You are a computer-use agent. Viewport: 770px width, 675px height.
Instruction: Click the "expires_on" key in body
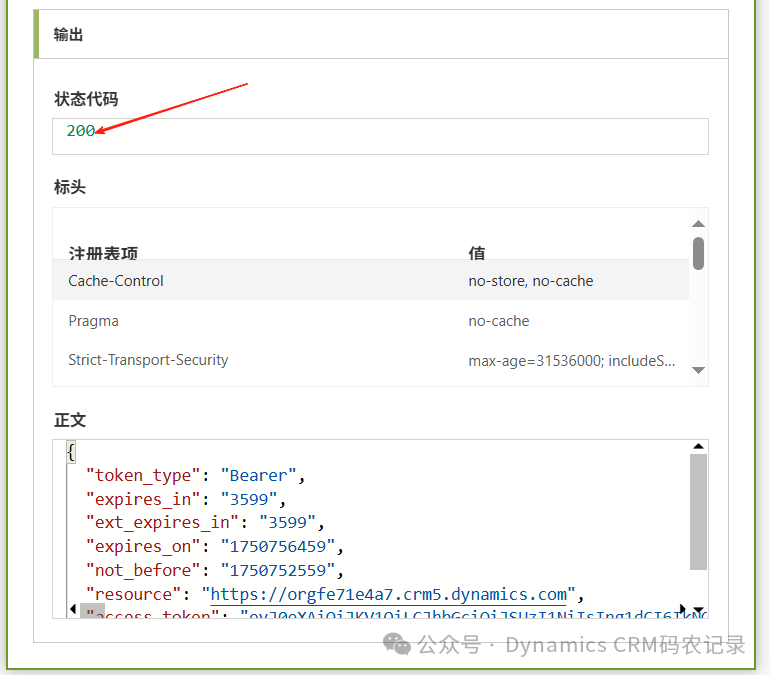(143, 546)
